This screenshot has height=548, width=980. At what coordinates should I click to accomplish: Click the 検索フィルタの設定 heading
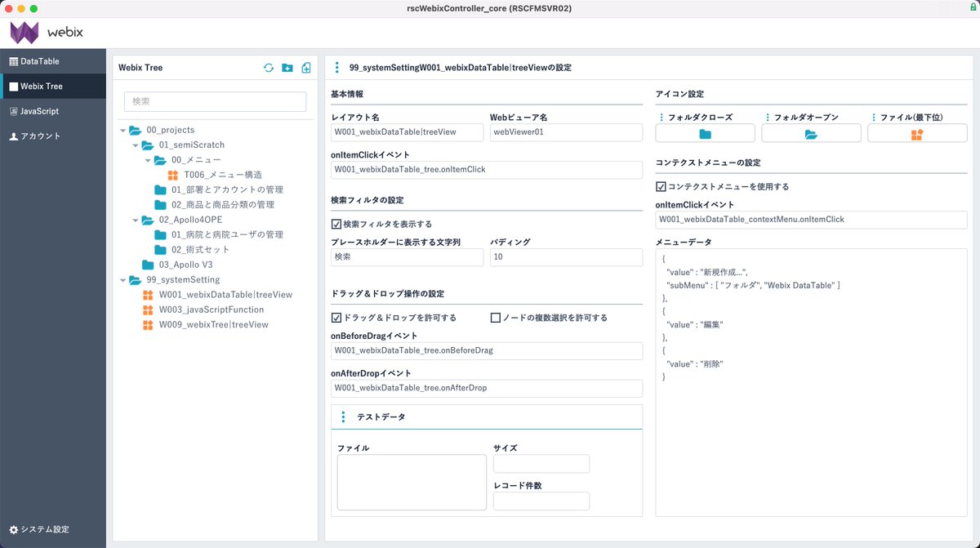point(367,201)
